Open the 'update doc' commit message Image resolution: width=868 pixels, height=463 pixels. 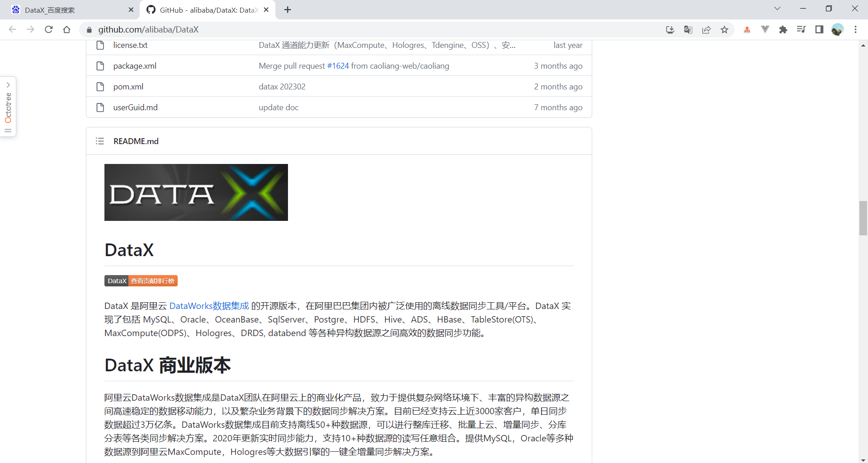pos(278,108)
